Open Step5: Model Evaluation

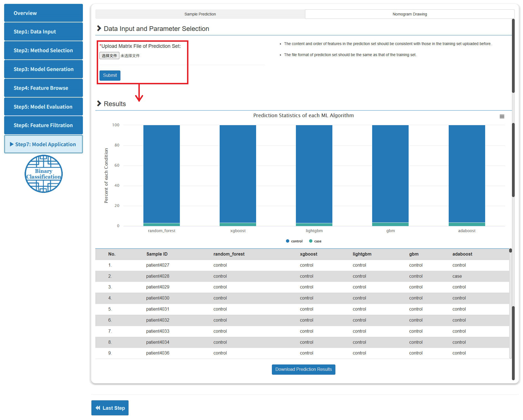(43, 107)
